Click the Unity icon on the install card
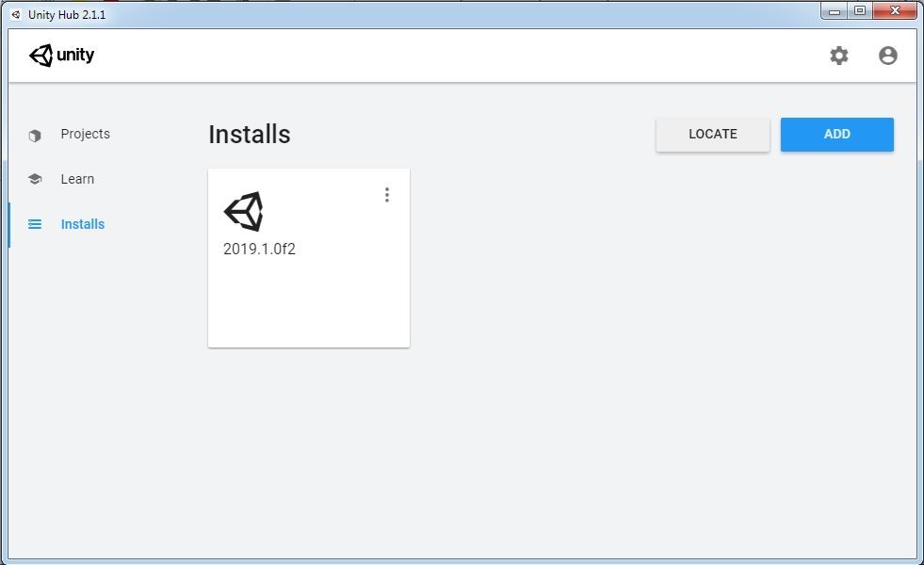Image resolution: width=924 pixels, height=565 pixels. (243, 212)
